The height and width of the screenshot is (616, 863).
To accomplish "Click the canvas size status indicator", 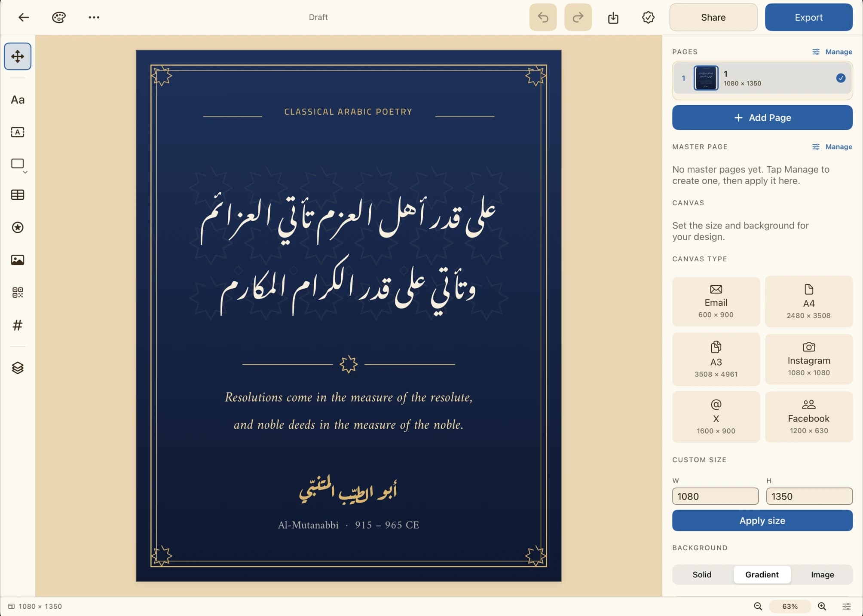I will coord(35,606).
